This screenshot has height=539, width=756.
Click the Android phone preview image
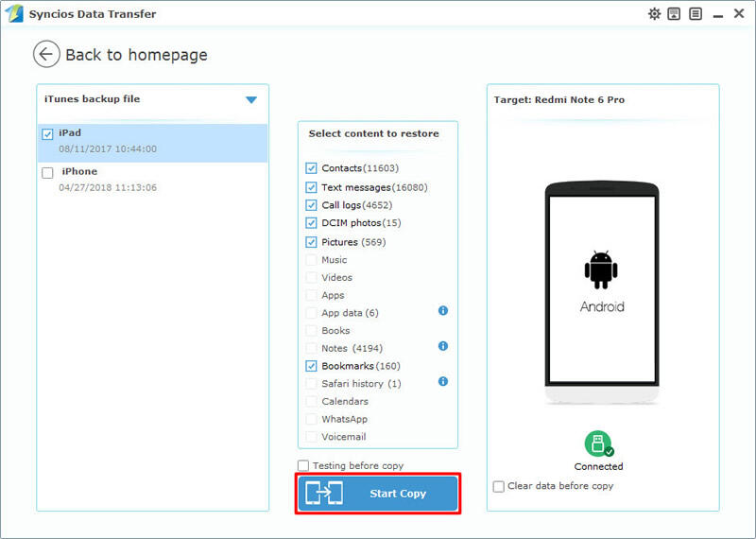tap(601, 295)
